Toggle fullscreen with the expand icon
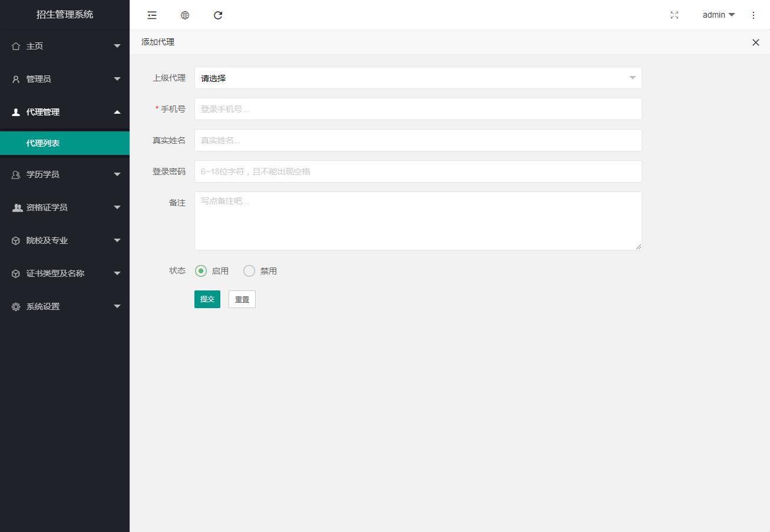 (675, 15)
